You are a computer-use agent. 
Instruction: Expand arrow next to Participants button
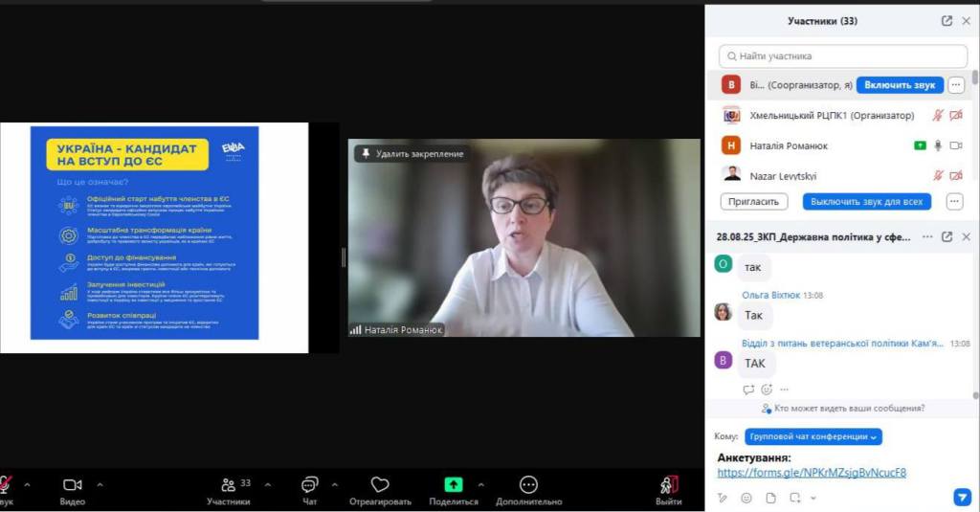(x=267, y=484)
